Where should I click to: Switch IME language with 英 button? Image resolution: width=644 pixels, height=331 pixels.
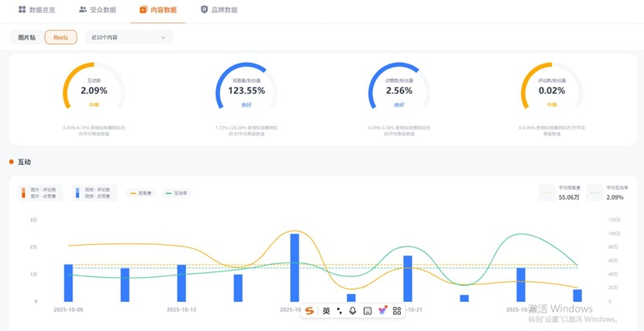326,311
